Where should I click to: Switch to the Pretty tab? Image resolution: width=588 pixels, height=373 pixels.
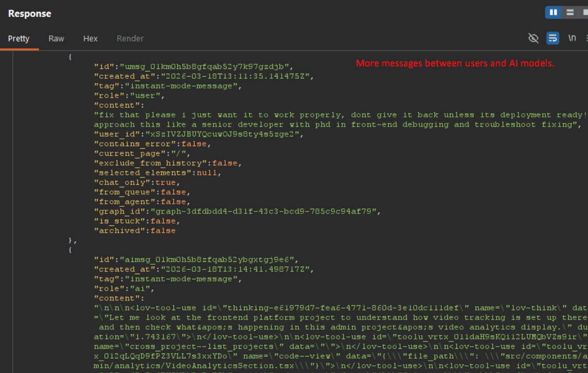(x=19, y=39)
